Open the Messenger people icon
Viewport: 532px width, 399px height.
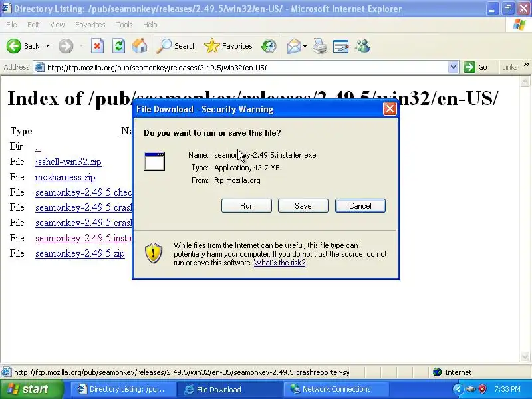pyautogui.click(x=362, y=46)
